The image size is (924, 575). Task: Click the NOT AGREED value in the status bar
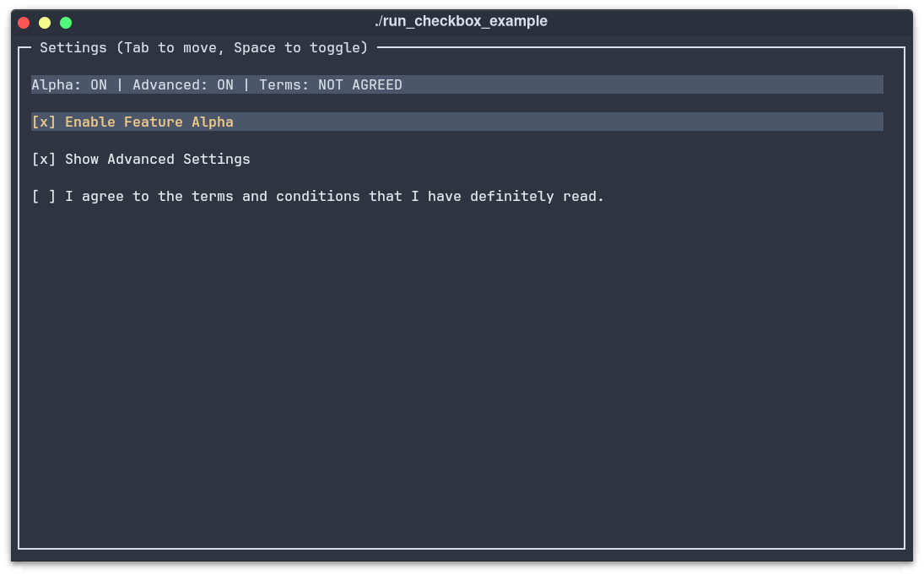[360, 85]
